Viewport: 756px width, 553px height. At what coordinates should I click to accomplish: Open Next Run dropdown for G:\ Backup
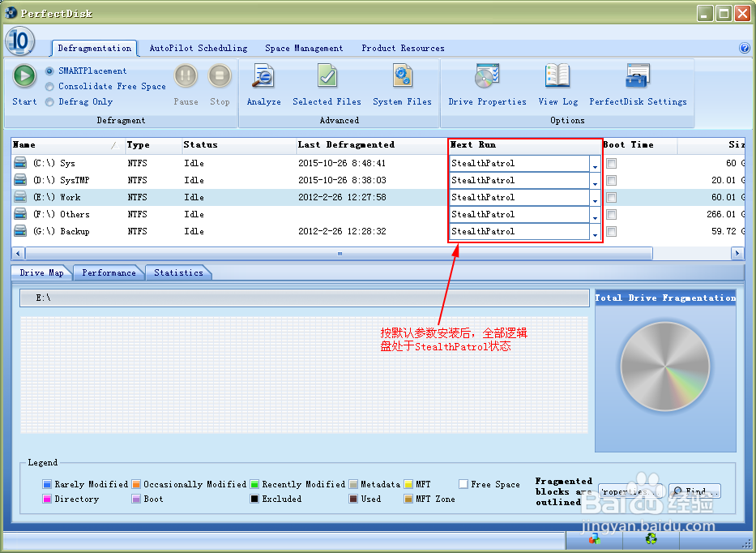pos(595,232)
